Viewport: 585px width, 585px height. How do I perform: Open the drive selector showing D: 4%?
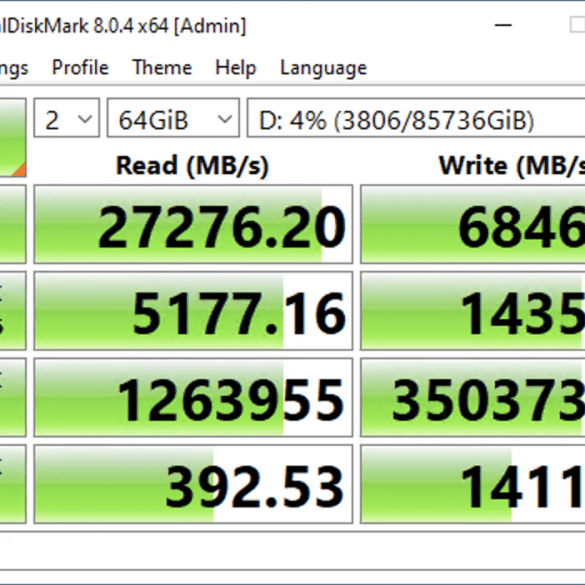(x=416, y=118)
